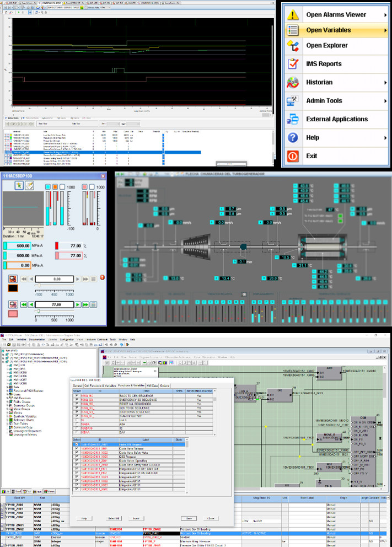Expand the Help submenu arrow
The image size is (392, 547).
click(x=385, y=138)
